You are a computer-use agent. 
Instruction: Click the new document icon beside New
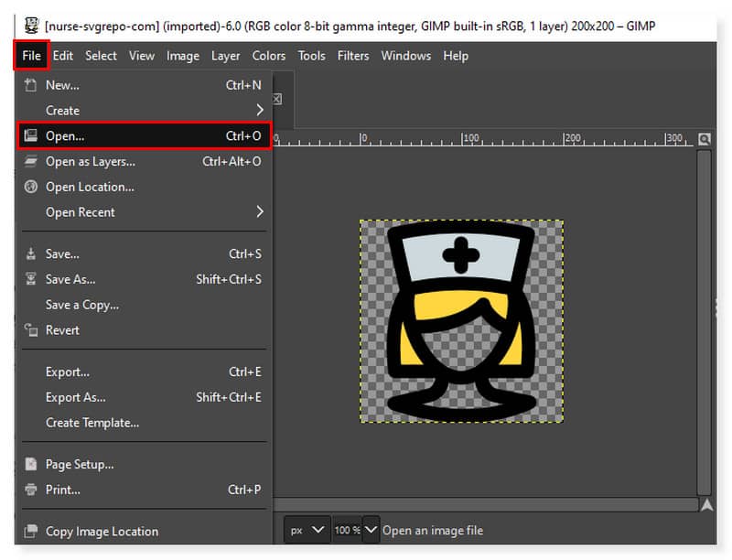point(30,84)
